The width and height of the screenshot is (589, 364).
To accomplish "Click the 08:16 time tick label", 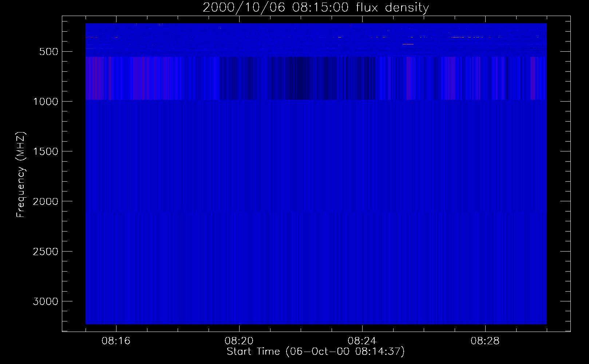I will click(x=116, y=341).
